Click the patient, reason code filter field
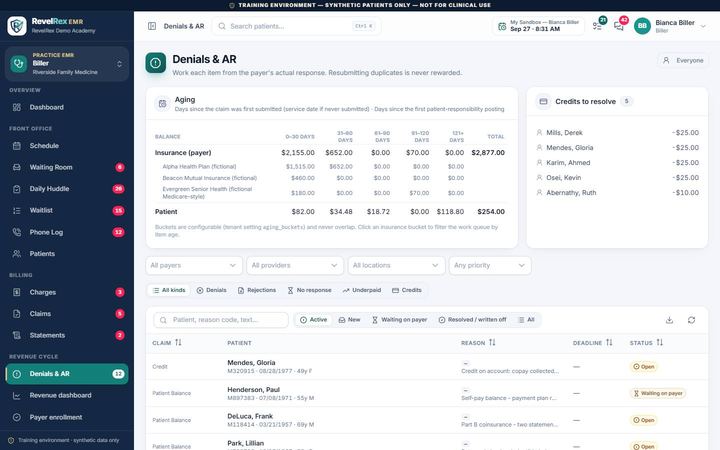The image size is (720, 450). point(221,320)
